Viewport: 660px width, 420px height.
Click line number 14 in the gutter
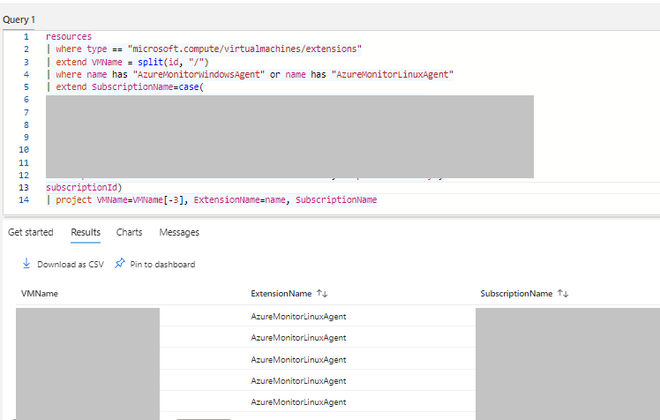click(24, 200)
